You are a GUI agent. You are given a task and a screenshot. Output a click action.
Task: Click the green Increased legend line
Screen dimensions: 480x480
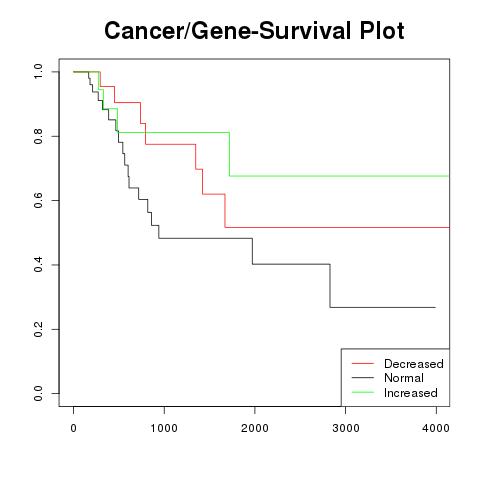(x=363, y=392)
